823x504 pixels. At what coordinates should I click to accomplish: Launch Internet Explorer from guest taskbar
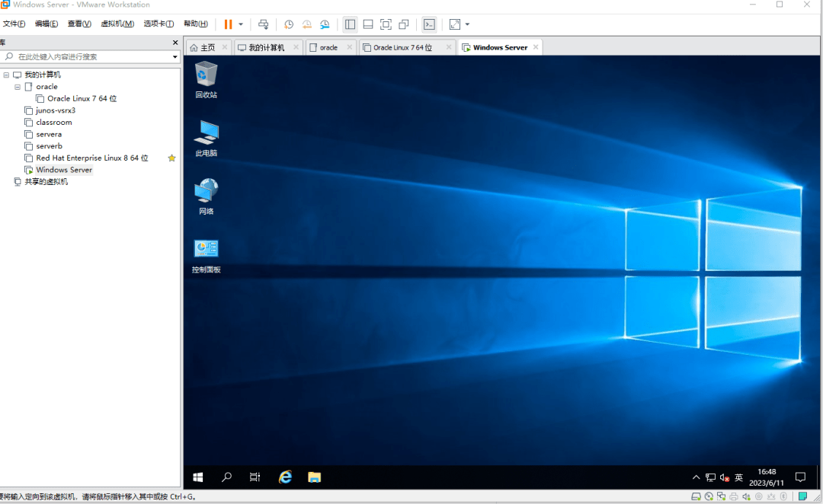click(285, 477)
